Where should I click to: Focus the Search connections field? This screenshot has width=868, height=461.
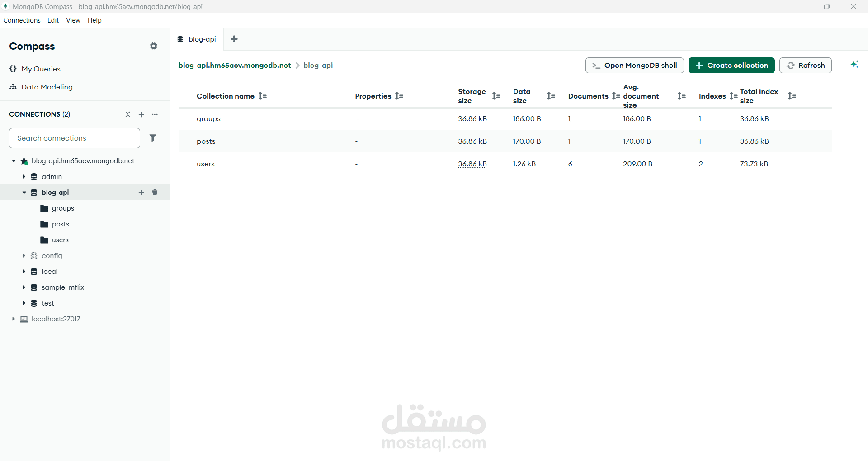click(75, 138)
